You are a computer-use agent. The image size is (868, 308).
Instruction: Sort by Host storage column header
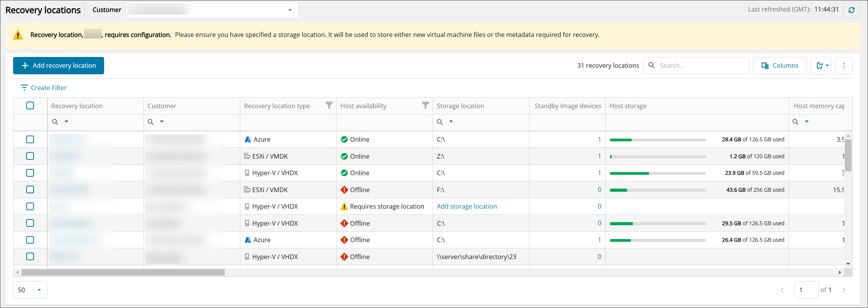point(628,106)
